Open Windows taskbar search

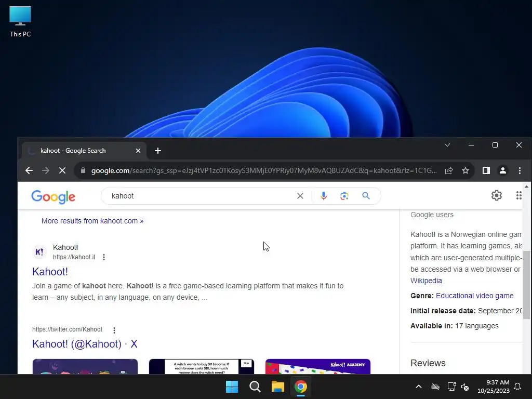tap(255, 387)
